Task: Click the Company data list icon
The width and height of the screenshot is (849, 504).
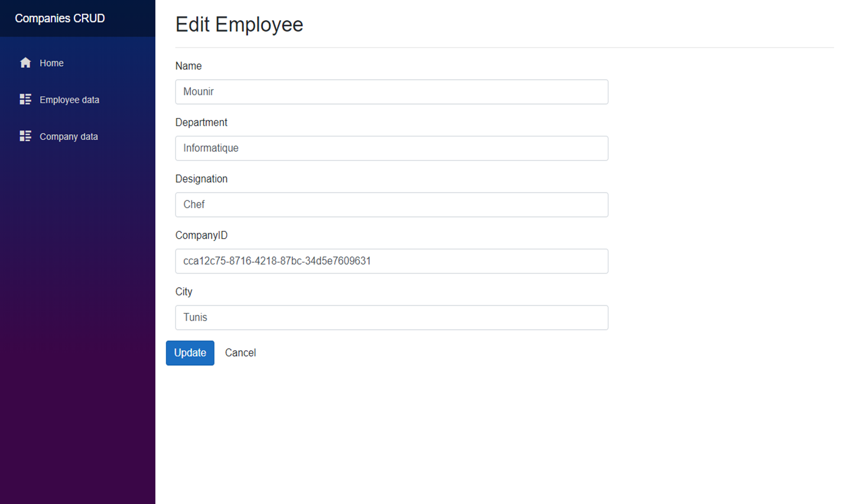Action: pyautogui.click(x=25, y=135)
